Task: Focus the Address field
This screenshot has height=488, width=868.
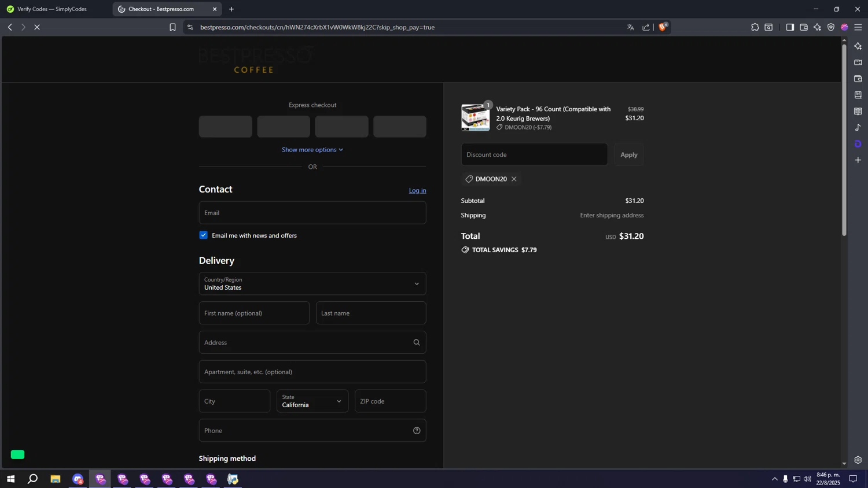Action: [x=312, y=342]
